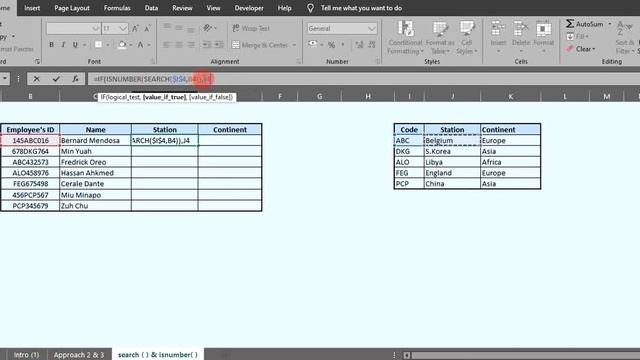The width and height of the screenshot is (640, 360).
Task: Increase font size with larger A
Action: coord(135,28)
